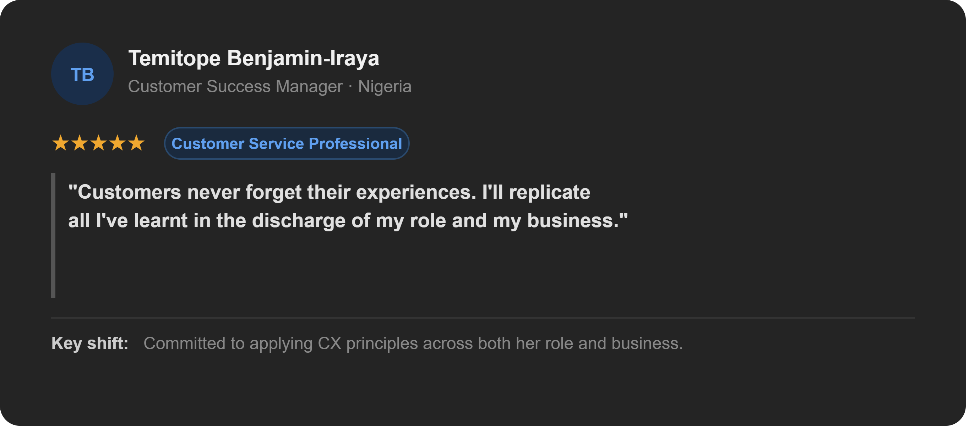The height and width of the screenshot is (440, 980).
Task: Click the fourth rating star
Action: (x=117, y=143)
